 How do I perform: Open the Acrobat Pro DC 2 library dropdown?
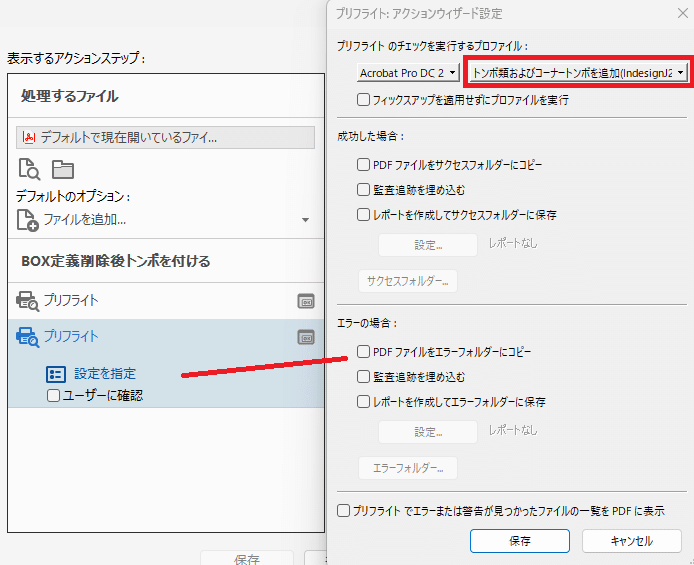point(408,73)
